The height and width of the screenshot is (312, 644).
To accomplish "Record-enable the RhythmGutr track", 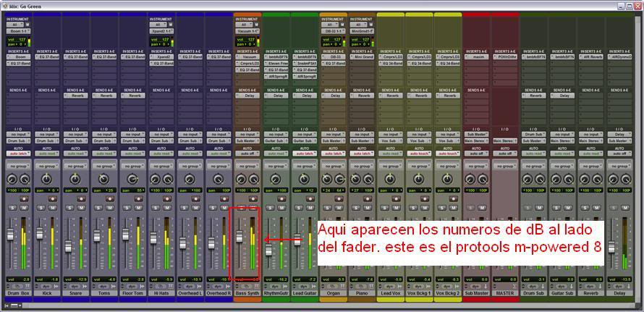I will 281,198.
